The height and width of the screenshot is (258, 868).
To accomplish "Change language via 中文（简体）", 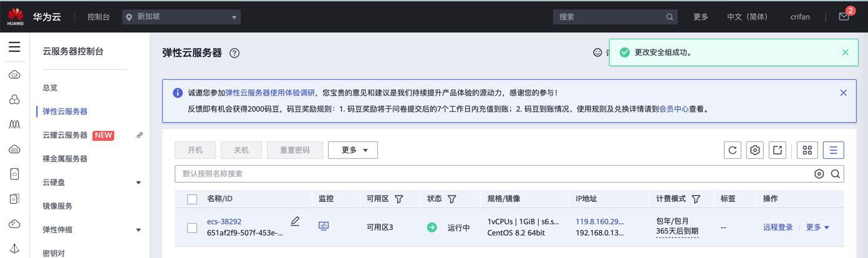I will pos(748,17).
